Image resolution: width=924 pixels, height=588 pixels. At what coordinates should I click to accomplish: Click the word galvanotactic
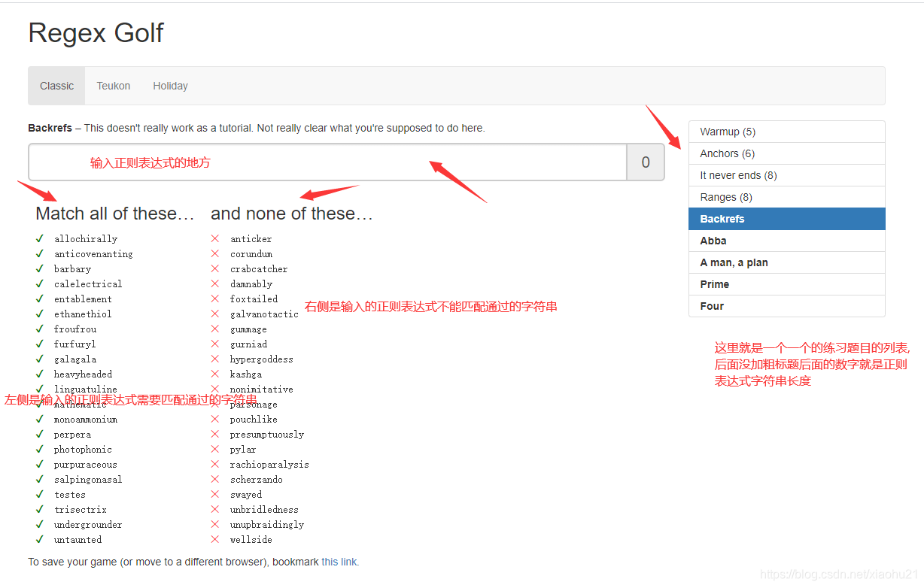264,314
